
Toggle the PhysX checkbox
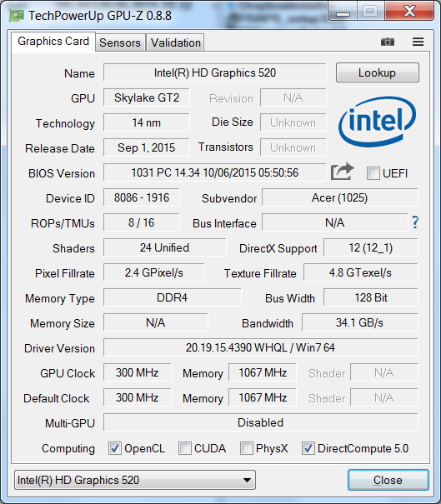(x=247, y=448)
